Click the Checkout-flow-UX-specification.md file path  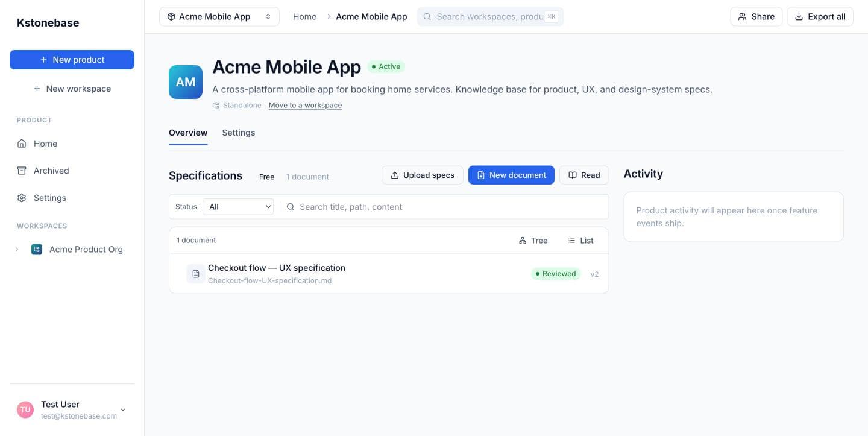[x=270, y=281]
